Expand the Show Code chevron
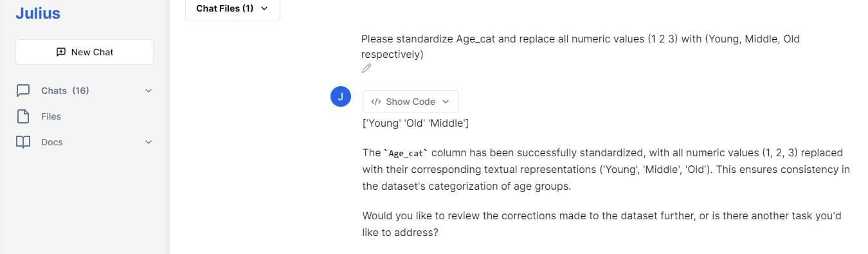The image size is (868, 254). pos(446,102)
